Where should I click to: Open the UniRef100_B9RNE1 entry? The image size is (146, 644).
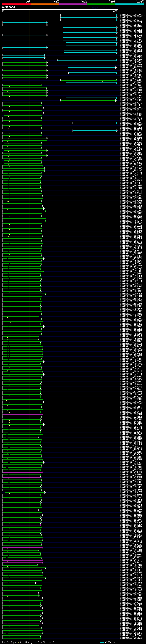(x=131, y=236)
